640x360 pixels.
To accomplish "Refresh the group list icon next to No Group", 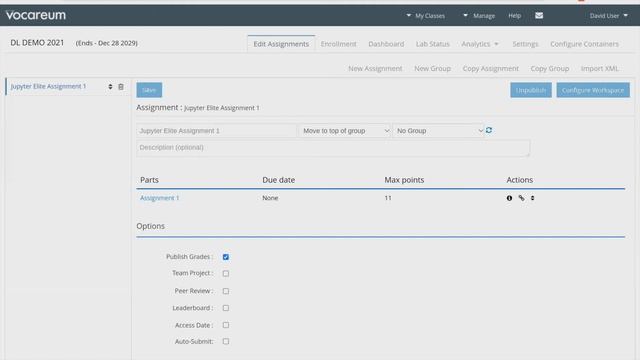I will point(489,130).
